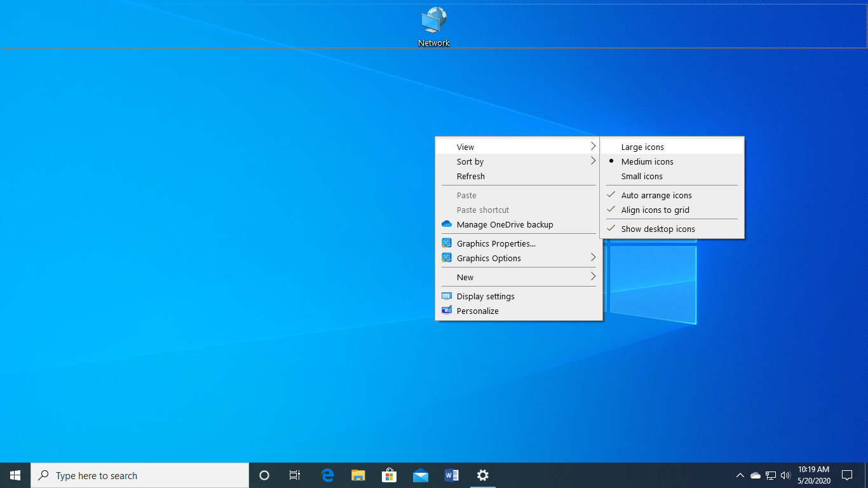Open the network status tray icon
Viewport: 868px width, 488px height.
click(771, 475)
